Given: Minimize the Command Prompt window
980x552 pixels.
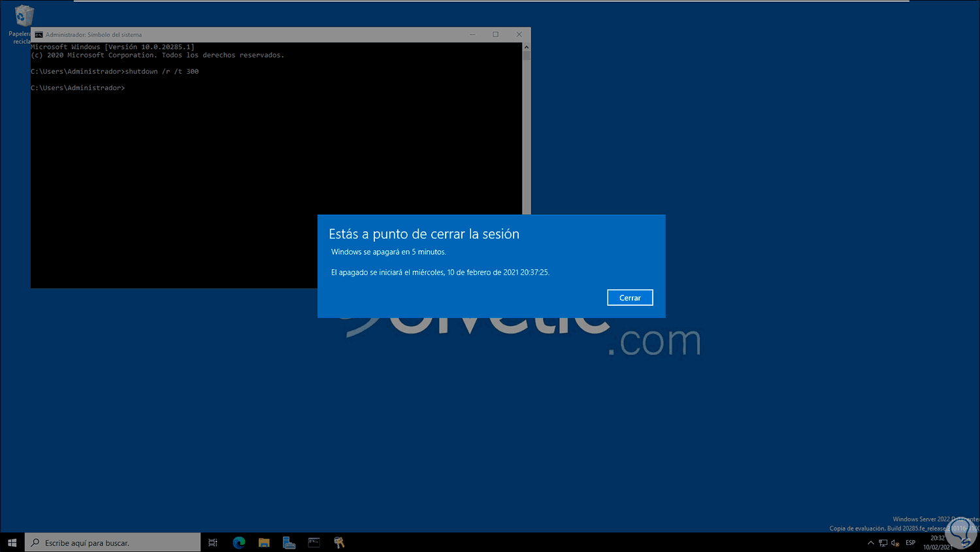Looking at the screenshot, I should coord(473,35).
